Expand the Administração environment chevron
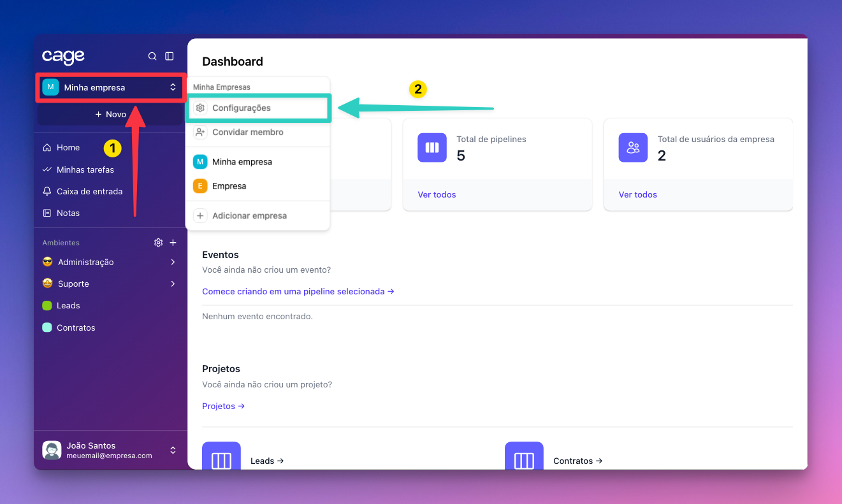Image resolution: width=842 pixels, height=504 pixels. point(173,262)
